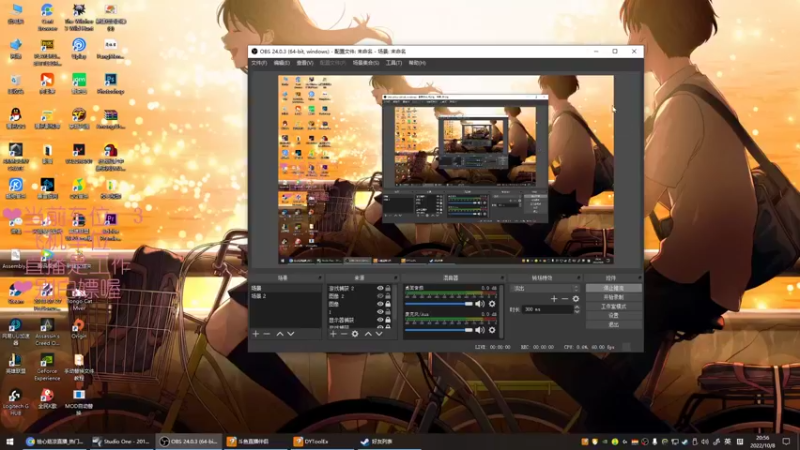800x450 pixels.
Task: Add a new source with the plus icon
Action: [333, 334]
